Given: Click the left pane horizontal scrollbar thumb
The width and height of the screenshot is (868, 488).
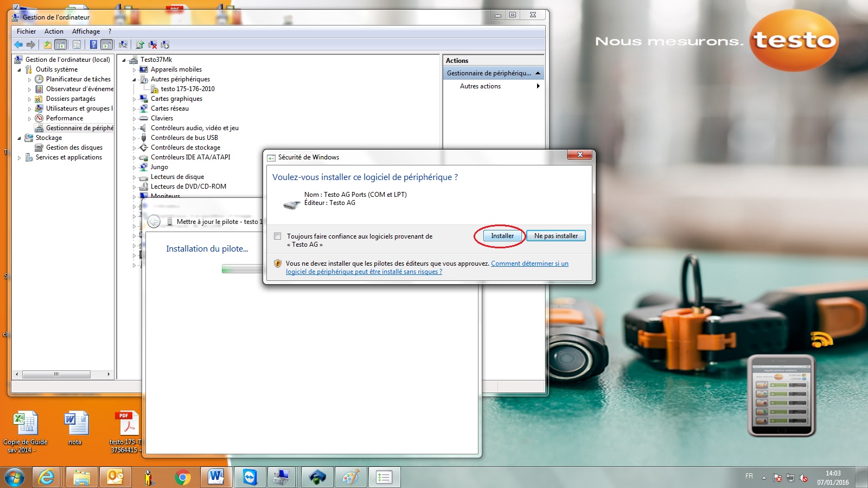Looking at the screenshot, I should click(x=56, y=374).
